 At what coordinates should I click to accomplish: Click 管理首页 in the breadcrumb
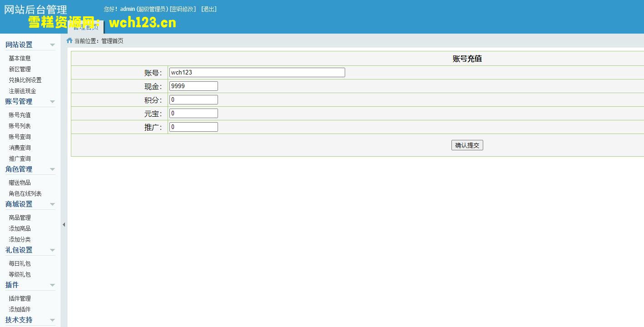(x=112, y=41)
